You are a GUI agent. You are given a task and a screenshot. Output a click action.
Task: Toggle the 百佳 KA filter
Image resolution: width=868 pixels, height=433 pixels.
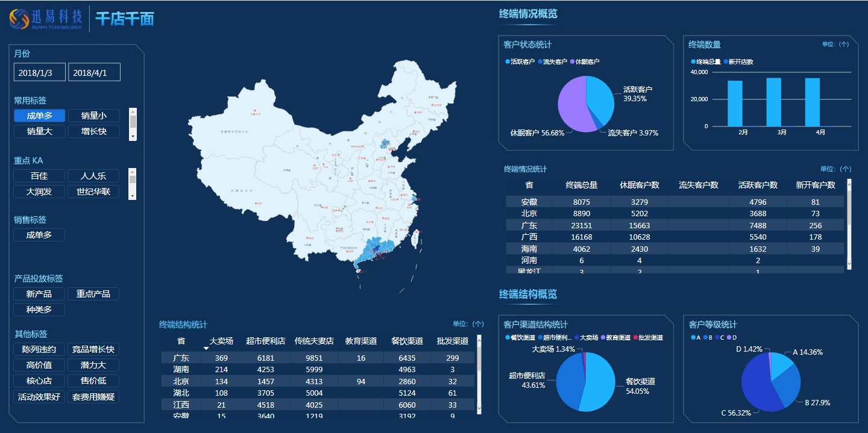click(39, 176)
